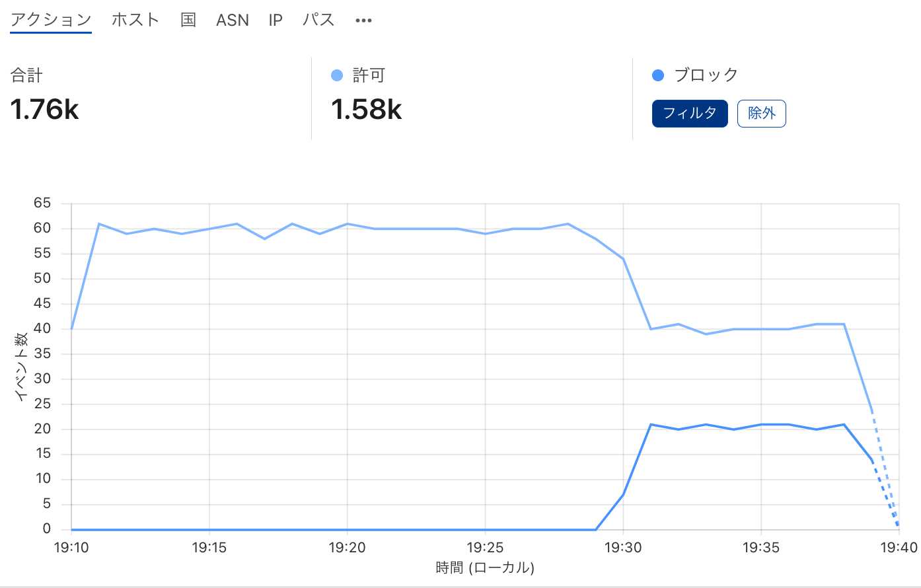
Task: Switch to the IP tab
Action: [x=275, y=19]
